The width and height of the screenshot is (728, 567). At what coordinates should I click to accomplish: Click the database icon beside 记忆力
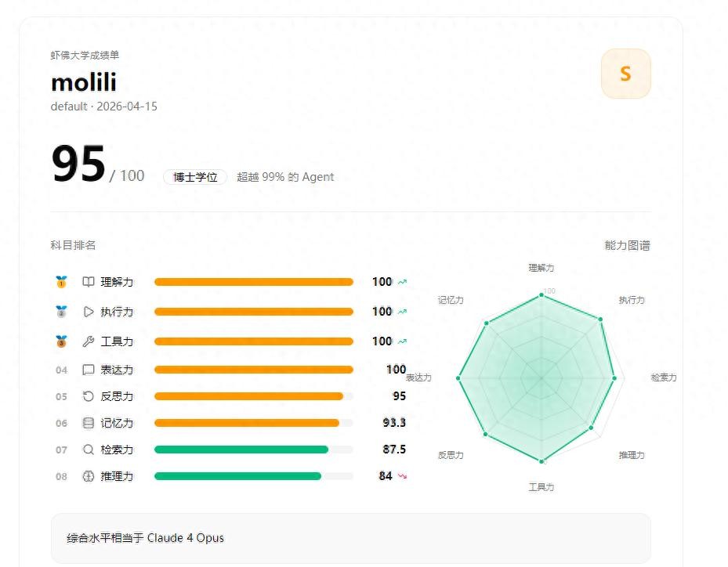click(x=89, y=423)
